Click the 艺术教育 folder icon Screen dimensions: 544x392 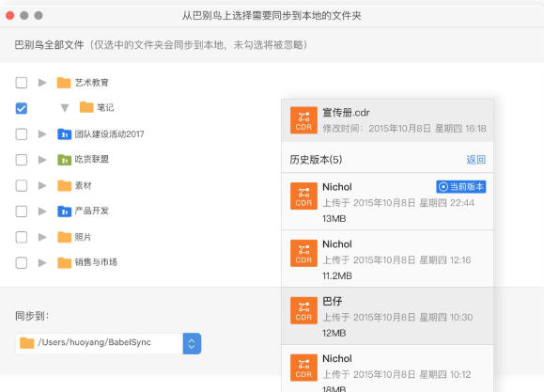[x=64, y=83]
